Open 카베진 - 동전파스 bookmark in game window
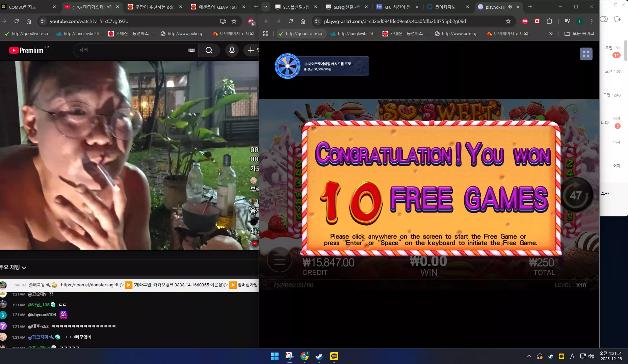628x364 pixels. pyautogui.click(x=405, y=34)
